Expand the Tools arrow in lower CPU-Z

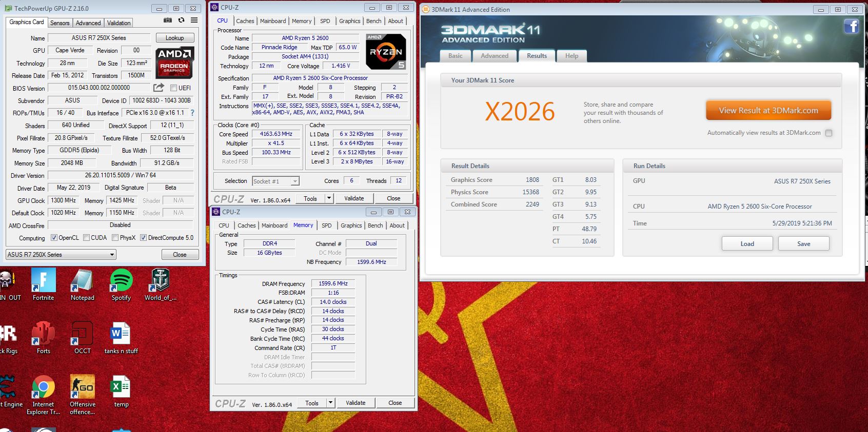330,403
